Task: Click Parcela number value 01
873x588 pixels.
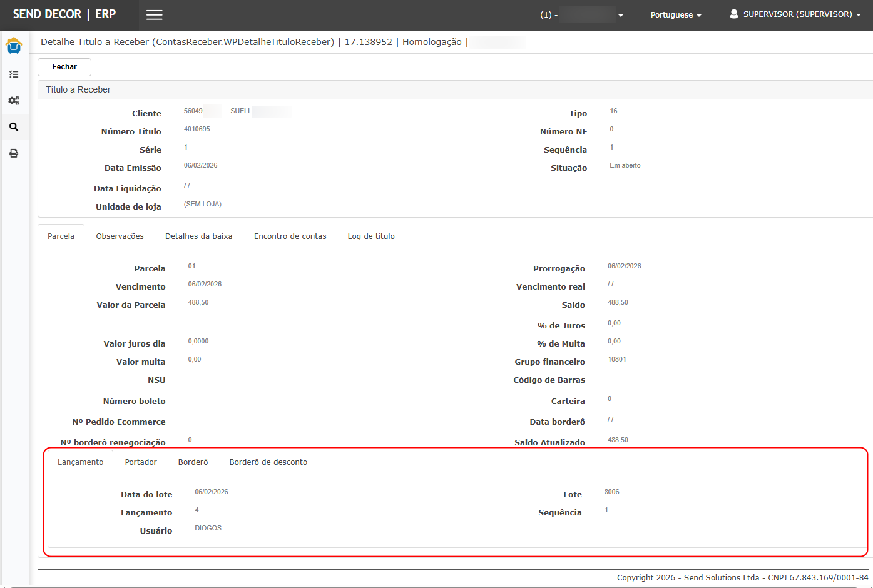Action: click(192, 266)
